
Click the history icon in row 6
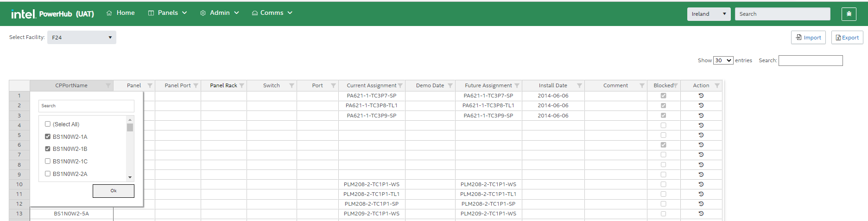click(x=701, y=145)
